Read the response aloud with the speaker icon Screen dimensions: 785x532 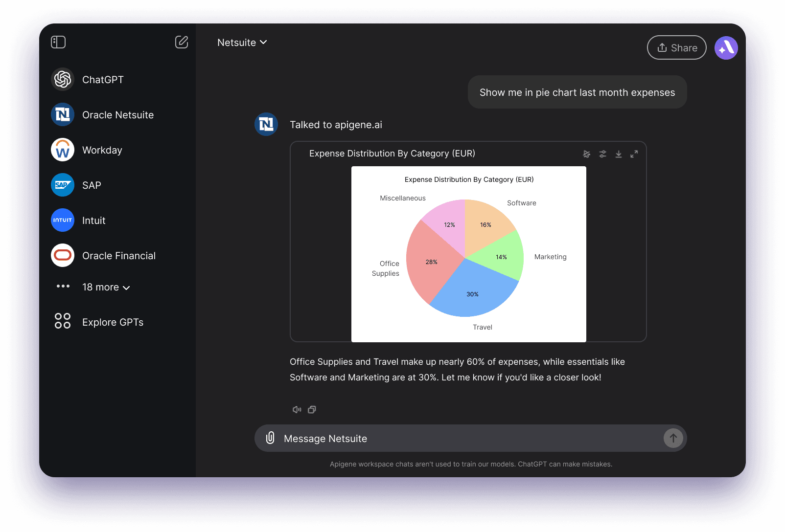297,410
